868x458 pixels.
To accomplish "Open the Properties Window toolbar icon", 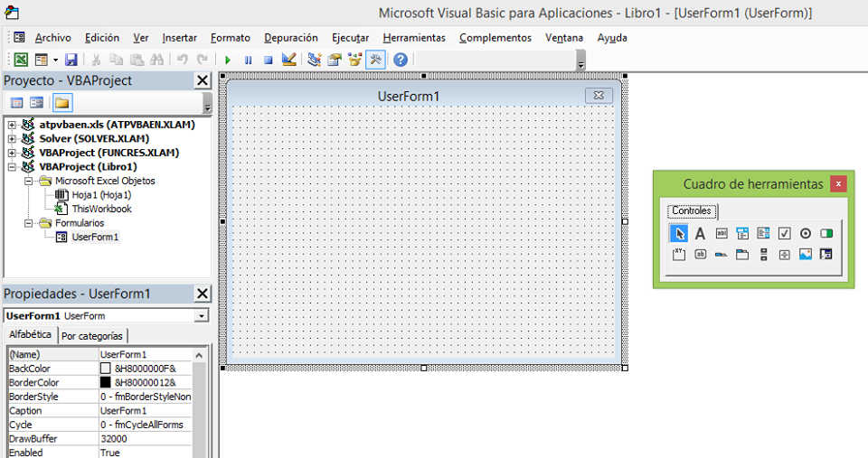I will (335, 60).
